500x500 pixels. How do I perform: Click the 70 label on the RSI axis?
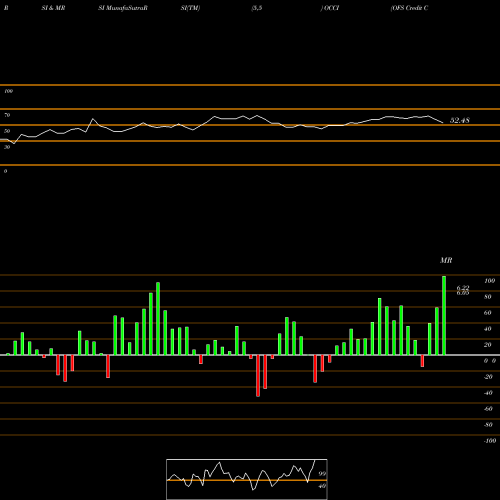pyautogui.click(x=7, y=115)
